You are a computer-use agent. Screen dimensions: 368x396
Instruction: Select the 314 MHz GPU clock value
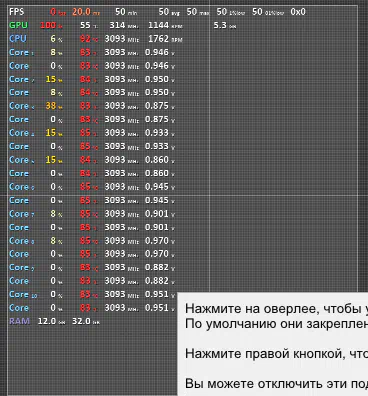click(x=121, y=25)
